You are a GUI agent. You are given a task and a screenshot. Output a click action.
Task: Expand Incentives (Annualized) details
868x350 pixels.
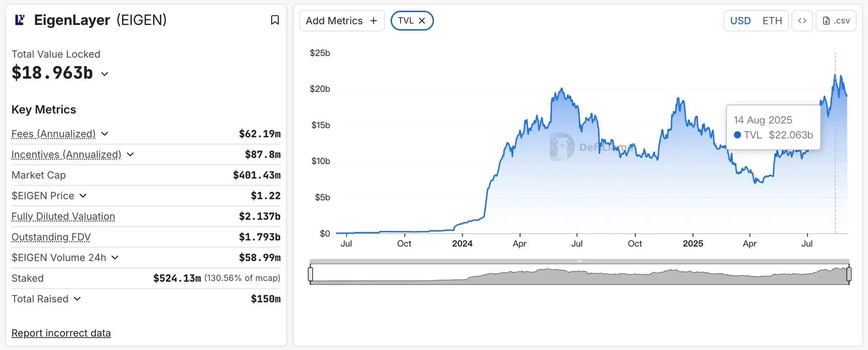click(x=130, y=155)
